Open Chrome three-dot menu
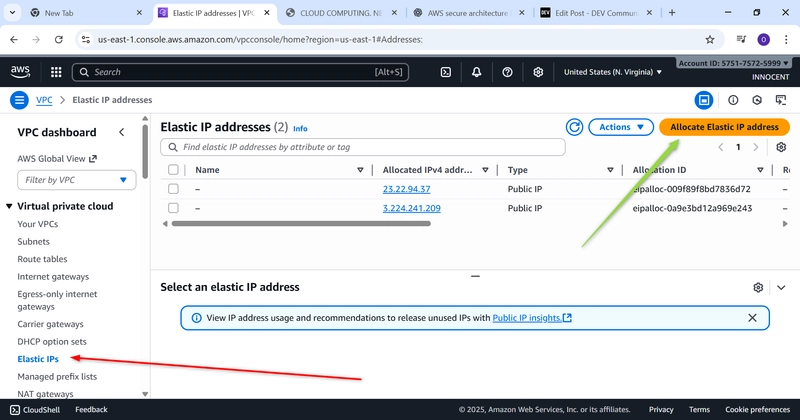Viewport: 800px width, 420px height. [786, 39]
